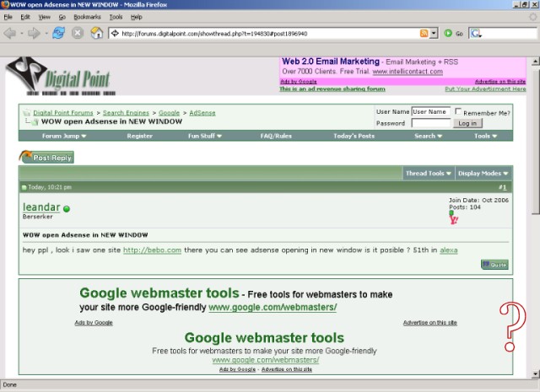
Task: Open the File menu
Action: [8, 17]
